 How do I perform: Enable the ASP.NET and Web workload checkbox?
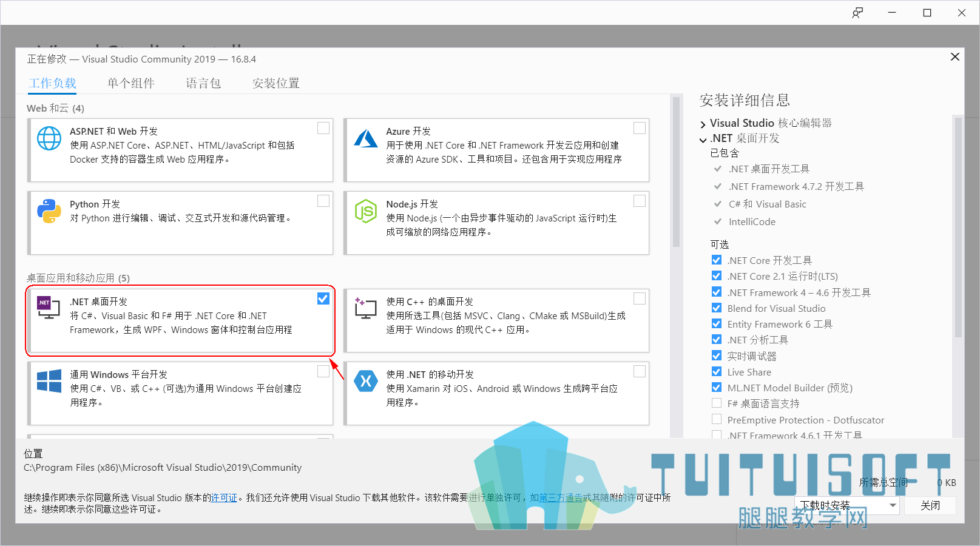[323, 128]
